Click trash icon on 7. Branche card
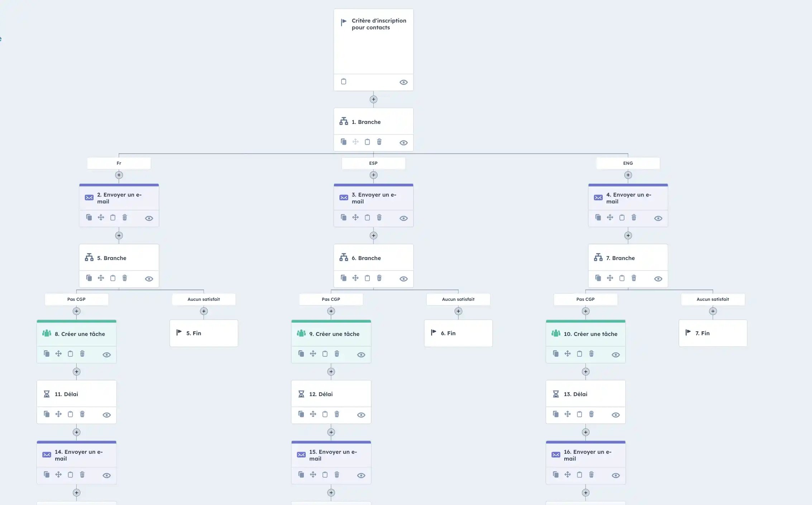 [634, 278]
